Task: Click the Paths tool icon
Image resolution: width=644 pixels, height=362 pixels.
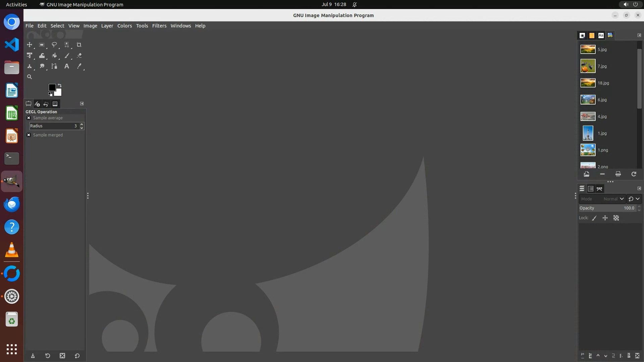Action: (x=54, y=66)
